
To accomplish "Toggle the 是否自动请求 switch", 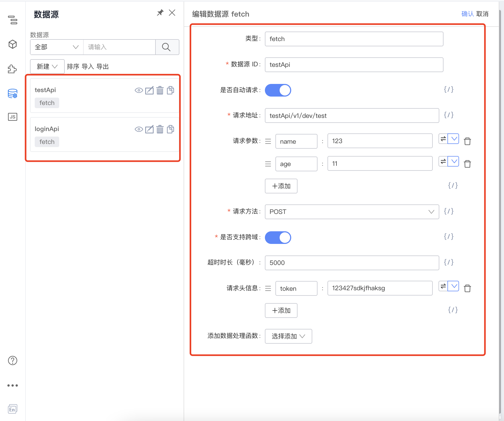I will pyautogui.click(x=278, y=90).
